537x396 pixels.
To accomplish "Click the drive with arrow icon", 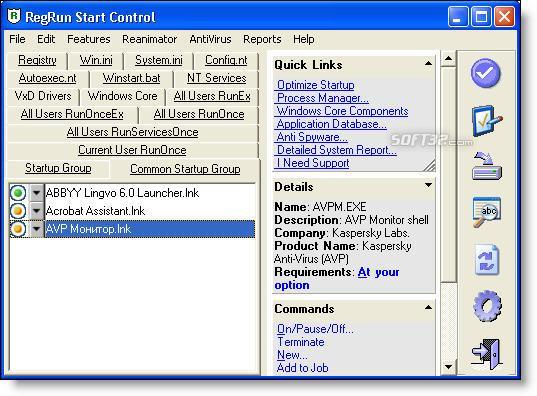I will 487,166.
